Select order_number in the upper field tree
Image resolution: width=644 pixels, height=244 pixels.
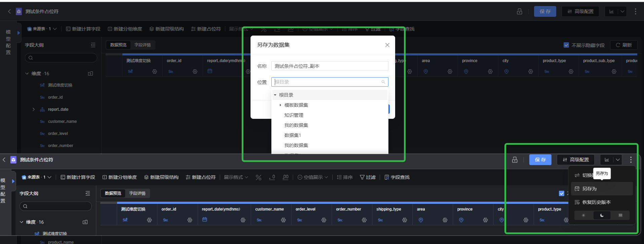[61, 146]
